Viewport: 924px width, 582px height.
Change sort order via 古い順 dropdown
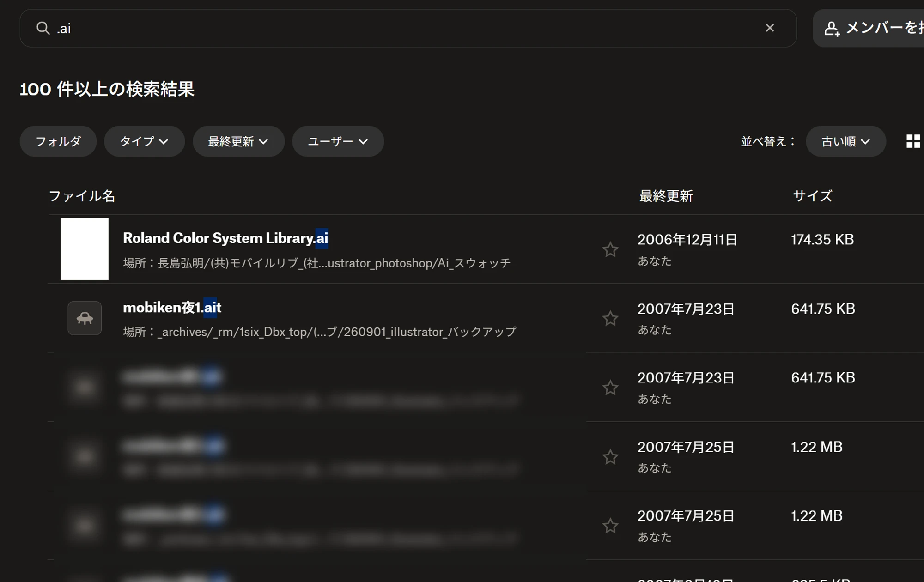(x=846, y=141)
